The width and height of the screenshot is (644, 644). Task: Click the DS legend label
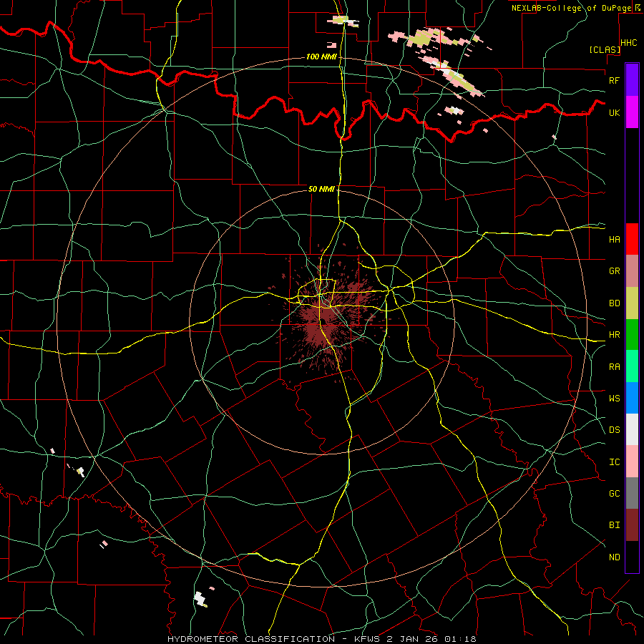(x=614, y=430)
